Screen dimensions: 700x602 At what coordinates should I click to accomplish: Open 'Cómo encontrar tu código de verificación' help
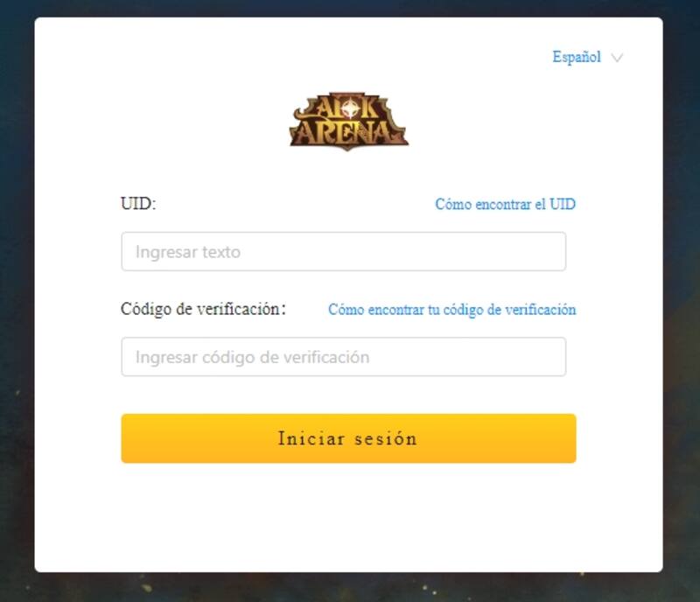[451, 310]
